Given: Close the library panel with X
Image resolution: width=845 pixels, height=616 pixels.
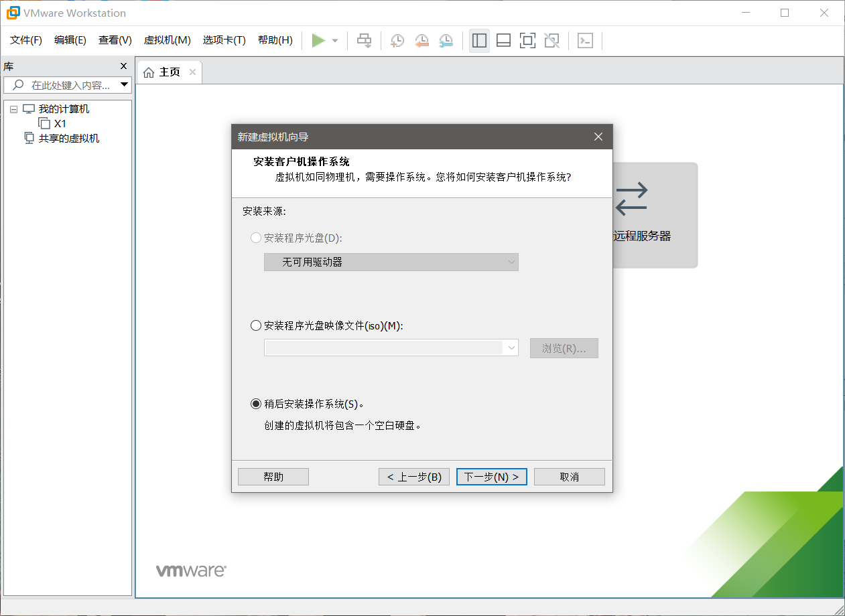Looking at the screenshot, I should [x=123, y=66].
